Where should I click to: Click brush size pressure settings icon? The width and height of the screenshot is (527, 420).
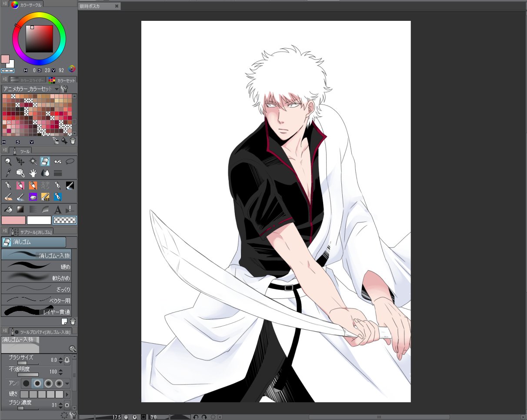pos(67,360)
